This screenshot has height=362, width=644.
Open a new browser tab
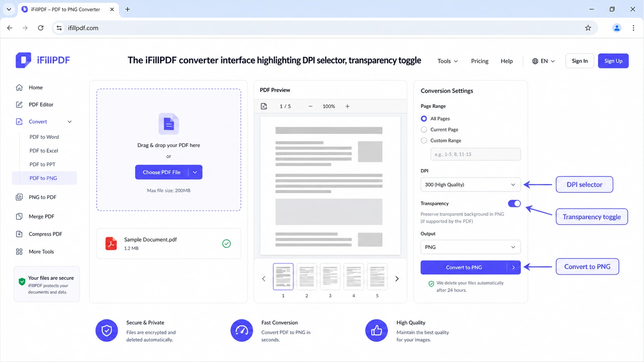pyautogui.click(x=128, y=9)
